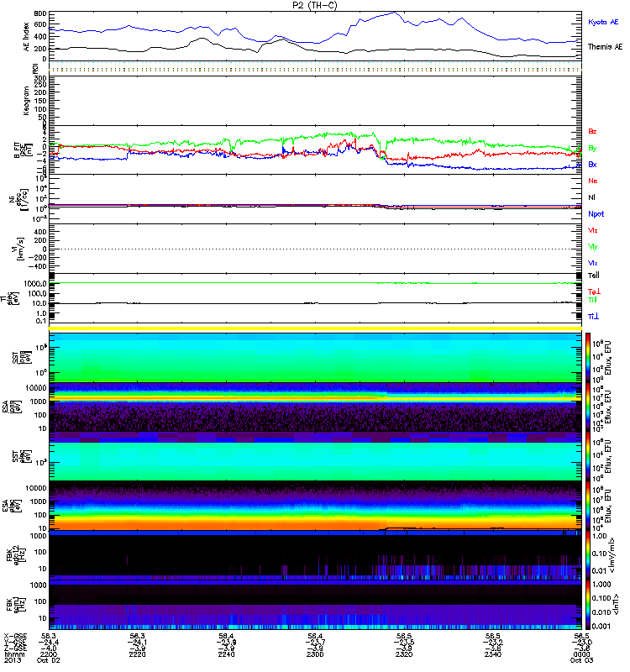The image size is (630, 672).
Task: Click the "-23.7" Y-GSE position value
Action: click(316, 643)
